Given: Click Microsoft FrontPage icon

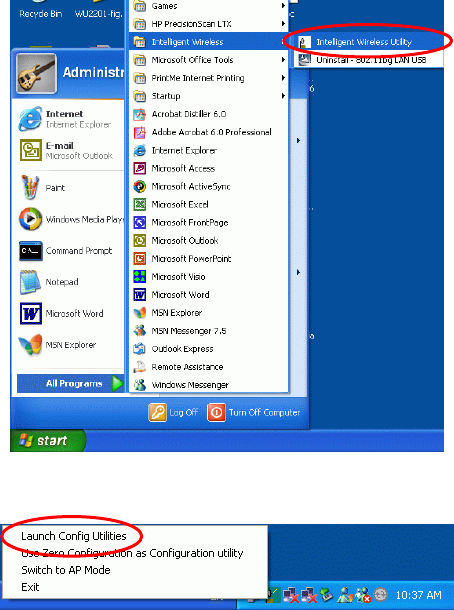Looking at the screenshot, I should tap(139, 222).
